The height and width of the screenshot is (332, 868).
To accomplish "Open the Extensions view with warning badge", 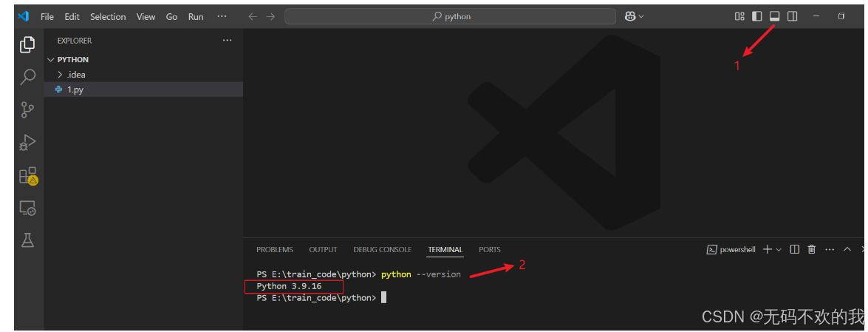I will click(x=27, y=176).
